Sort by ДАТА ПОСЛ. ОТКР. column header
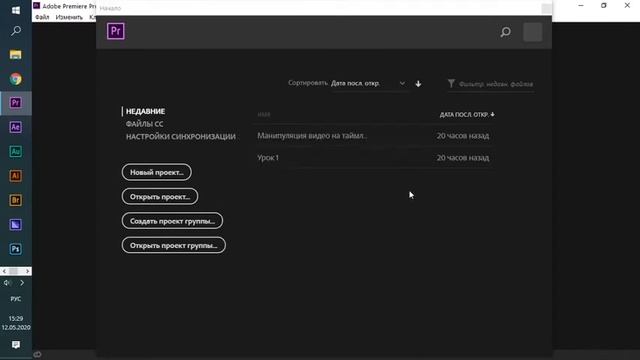This screenshot has width=640, height=360. click(x=467, y=115)
